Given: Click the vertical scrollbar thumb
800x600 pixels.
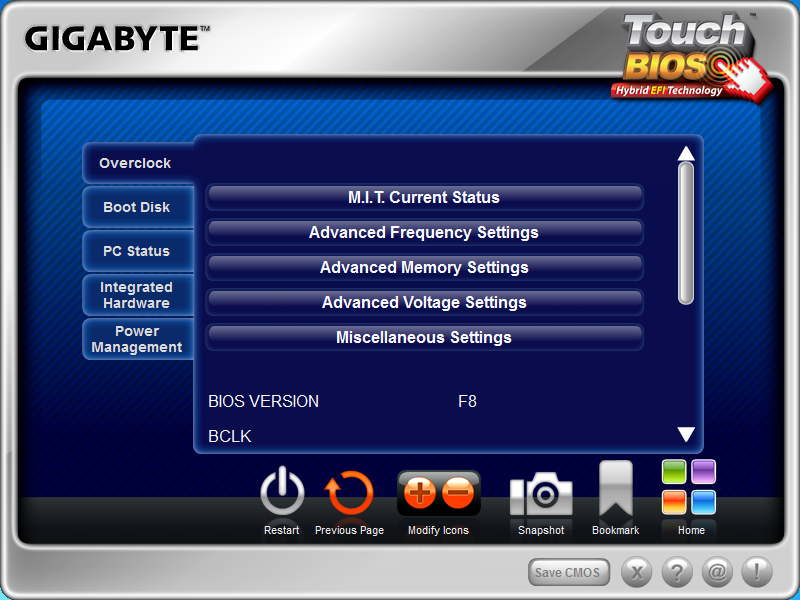Looking at the screenshot, I should pyautogui.click(x=686, y=234).
